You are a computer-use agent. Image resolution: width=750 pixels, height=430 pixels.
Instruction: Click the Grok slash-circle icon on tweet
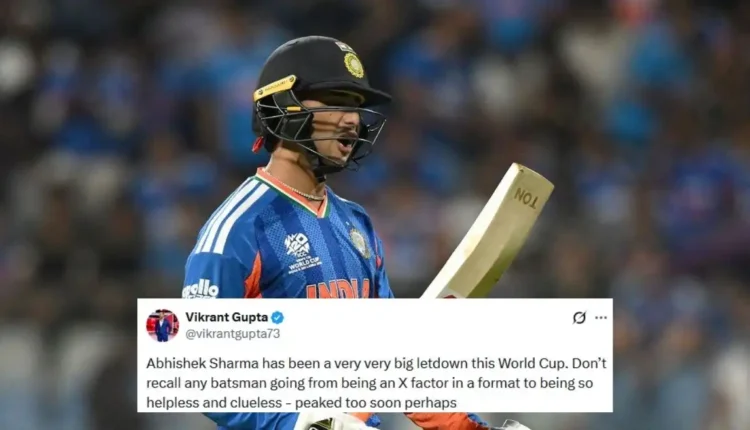579,318
